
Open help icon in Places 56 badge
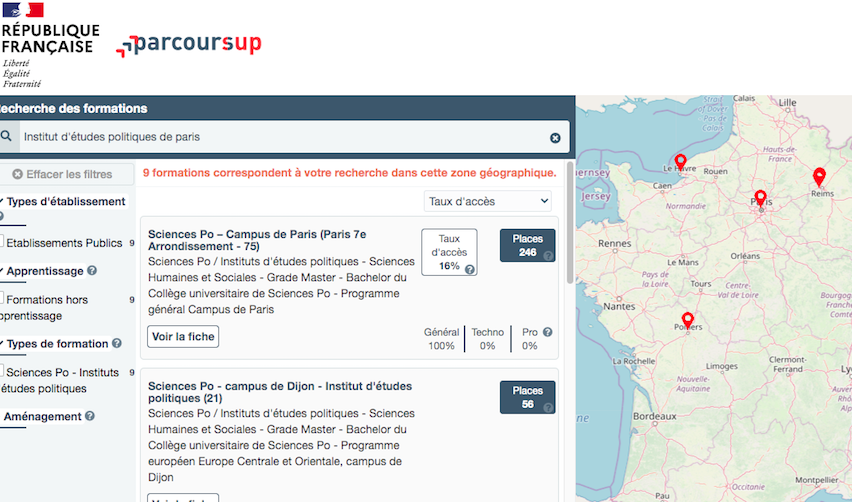[548, 408]
